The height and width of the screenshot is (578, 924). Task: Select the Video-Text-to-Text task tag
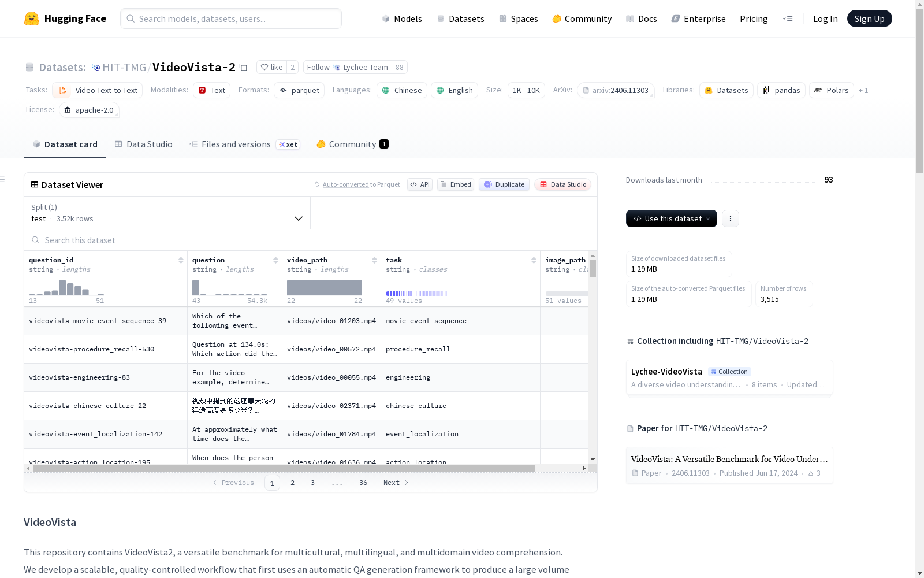(97, 90)
